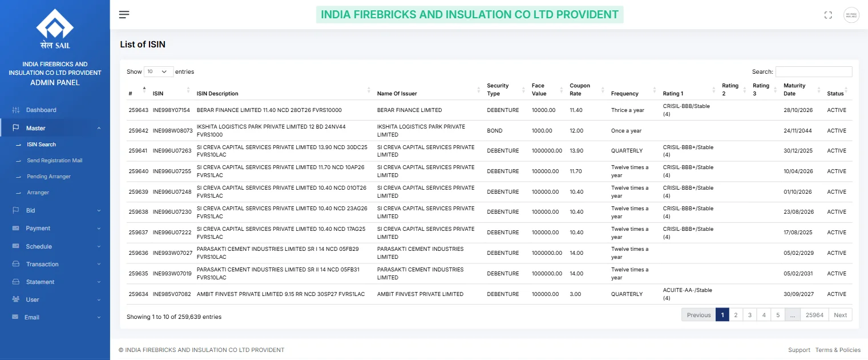Viewport: 868px width, 360px height.
Task: Jump to last page 25964
Action: (814, 315)
